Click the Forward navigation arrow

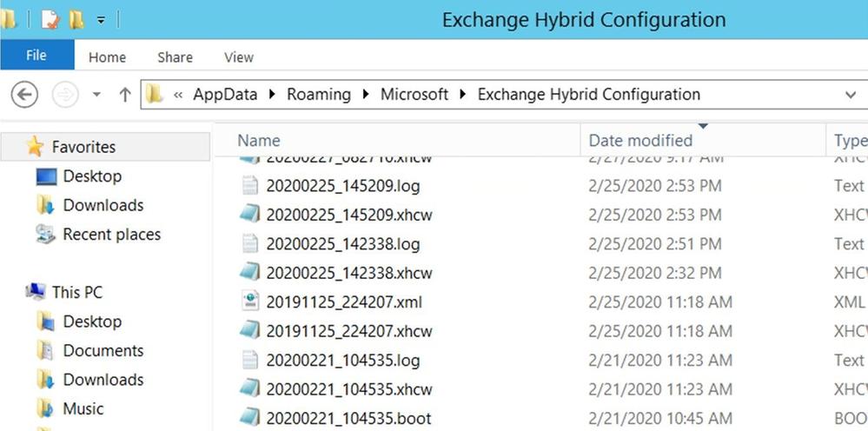(65, 96)
